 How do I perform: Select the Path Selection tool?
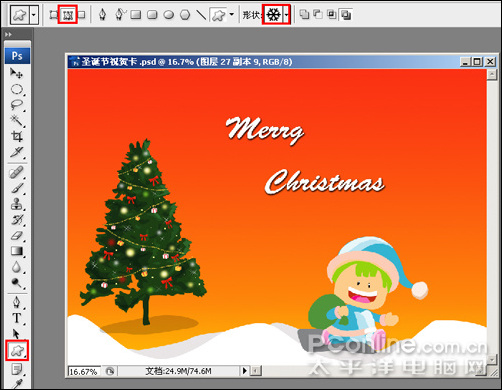17,334
